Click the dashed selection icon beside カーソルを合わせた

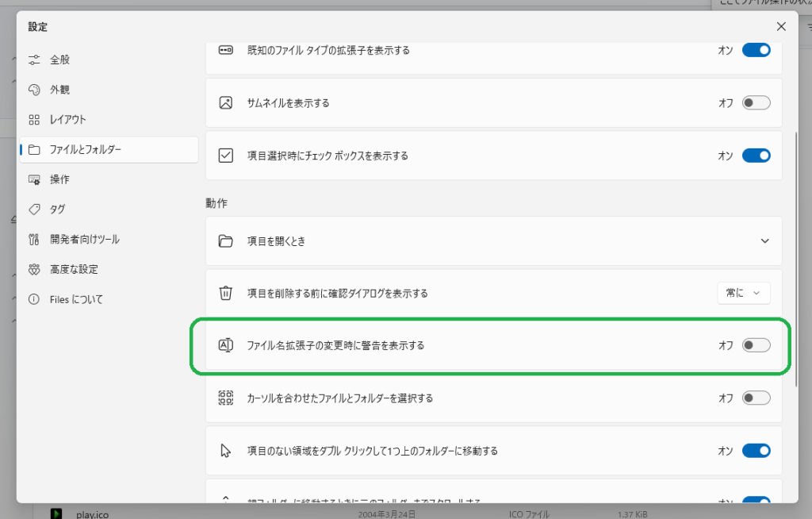point(226,398)
